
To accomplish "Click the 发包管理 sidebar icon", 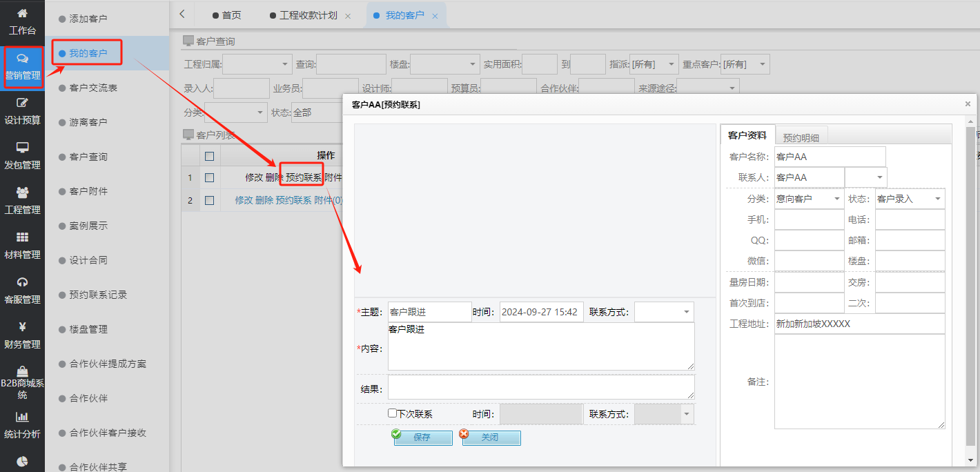I will tap(22, 155).
